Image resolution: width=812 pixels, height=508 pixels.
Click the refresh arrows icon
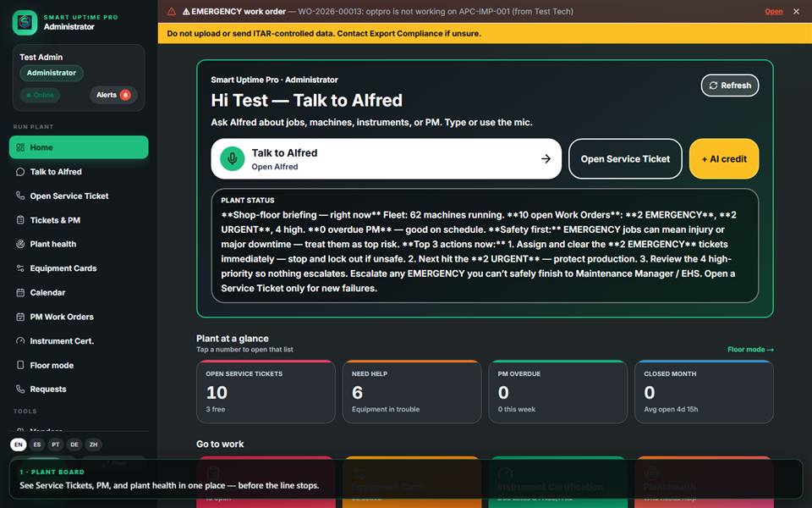(713, 86)
